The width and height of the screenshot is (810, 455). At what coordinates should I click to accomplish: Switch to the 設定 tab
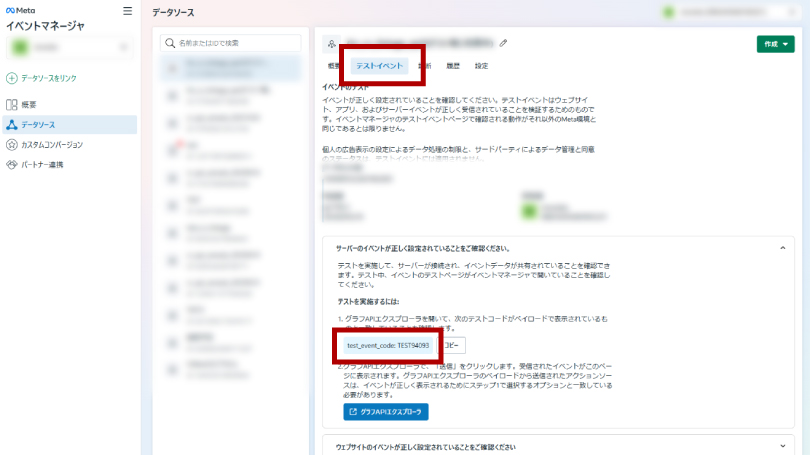point(481,66)
